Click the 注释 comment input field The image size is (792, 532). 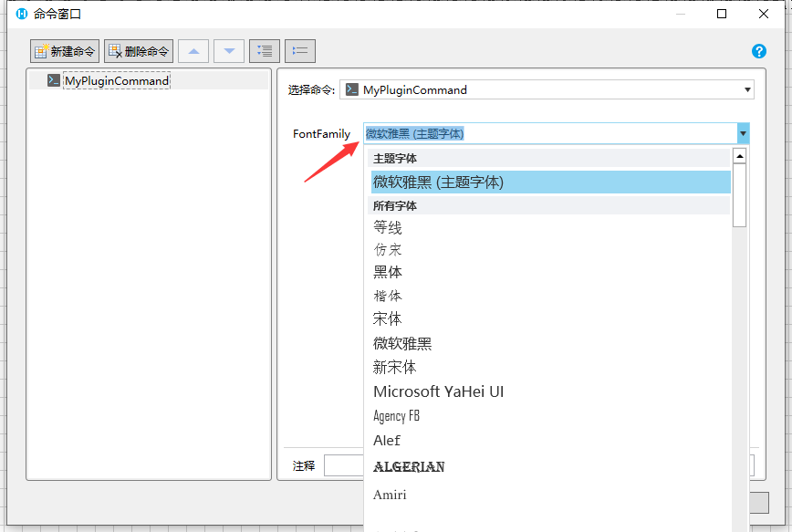tap(539, 465)
